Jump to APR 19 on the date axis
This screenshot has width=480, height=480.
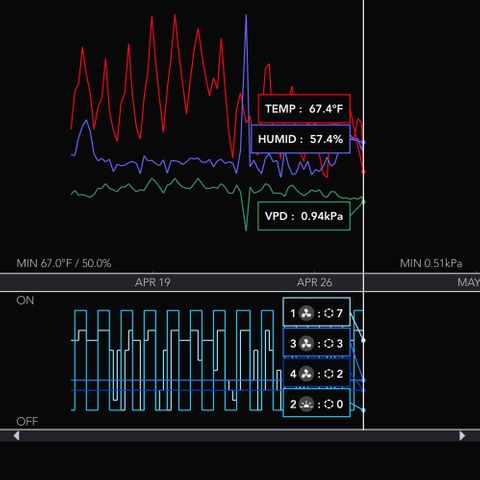pos(153,283)
